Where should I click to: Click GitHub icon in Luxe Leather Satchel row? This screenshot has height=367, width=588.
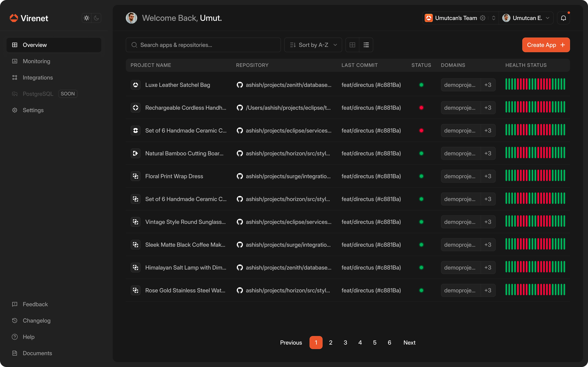pyautogui.click(x=240, y=85)
